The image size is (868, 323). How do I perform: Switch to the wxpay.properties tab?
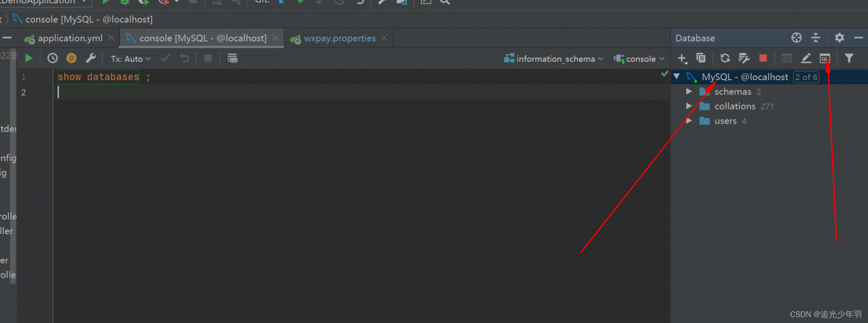click(340, 38)
